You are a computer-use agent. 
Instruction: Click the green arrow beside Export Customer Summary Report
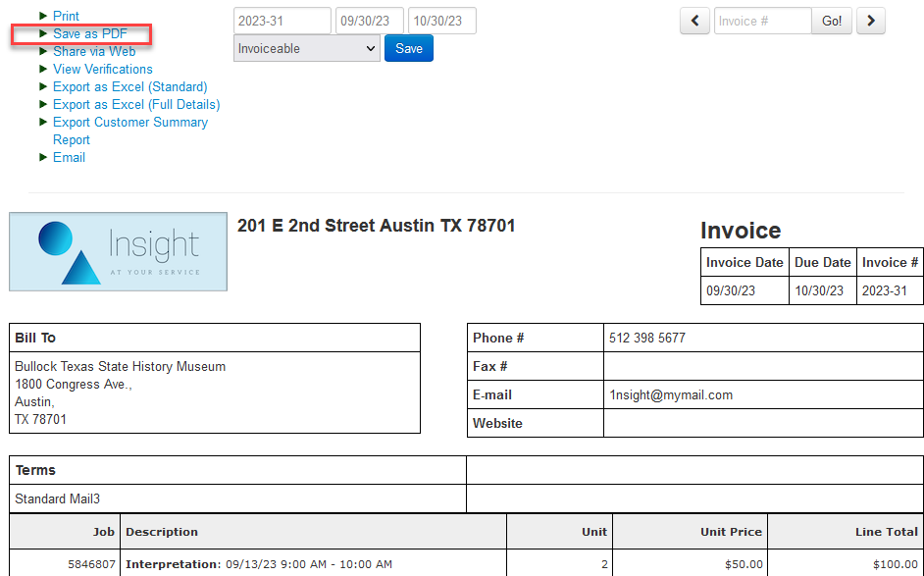tap(43, 122)
